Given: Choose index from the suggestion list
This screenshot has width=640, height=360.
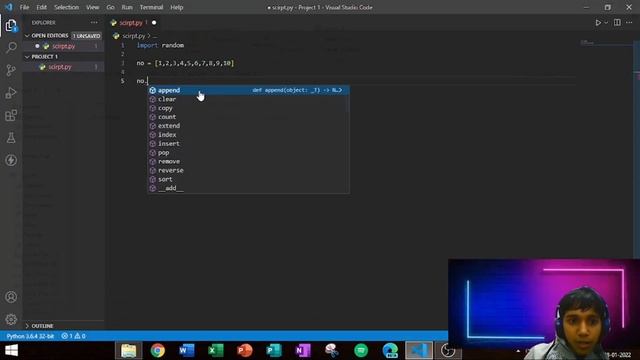Looking at the screenshot, I should tap(248, 135).
